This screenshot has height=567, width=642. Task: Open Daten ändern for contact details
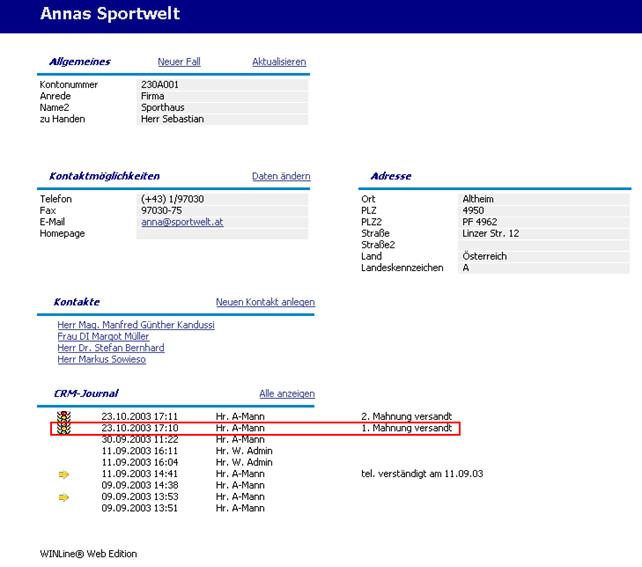[281, 176]
